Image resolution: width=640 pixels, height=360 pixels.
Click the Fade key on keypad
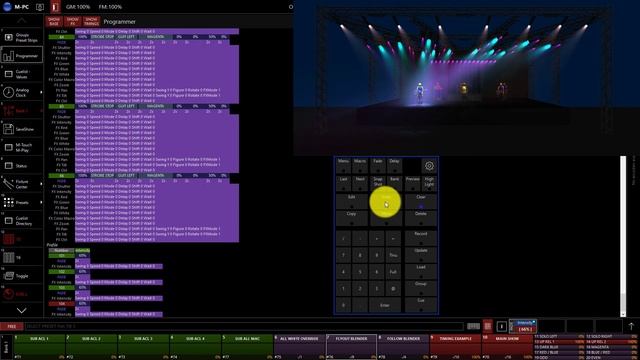378,166
